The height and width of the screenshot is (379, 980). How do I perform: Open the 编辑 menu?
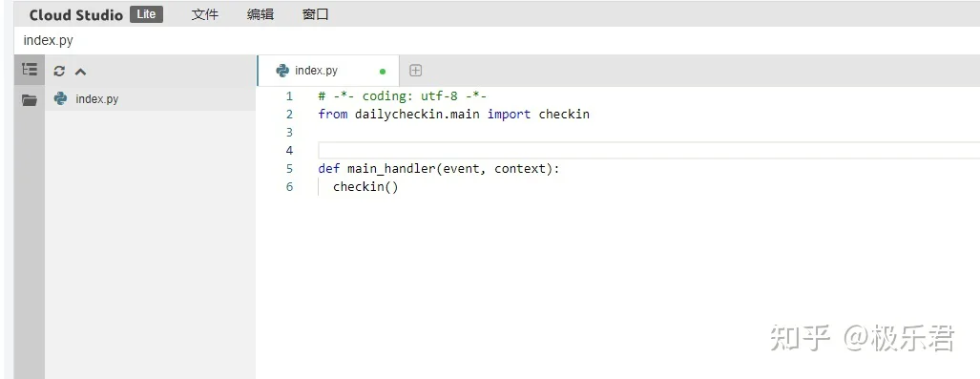[x=260, y=14]
